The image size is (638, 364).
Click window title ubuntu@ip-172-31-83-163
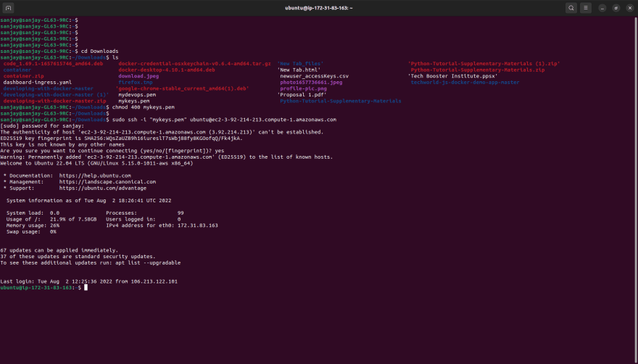click(318, 8)
